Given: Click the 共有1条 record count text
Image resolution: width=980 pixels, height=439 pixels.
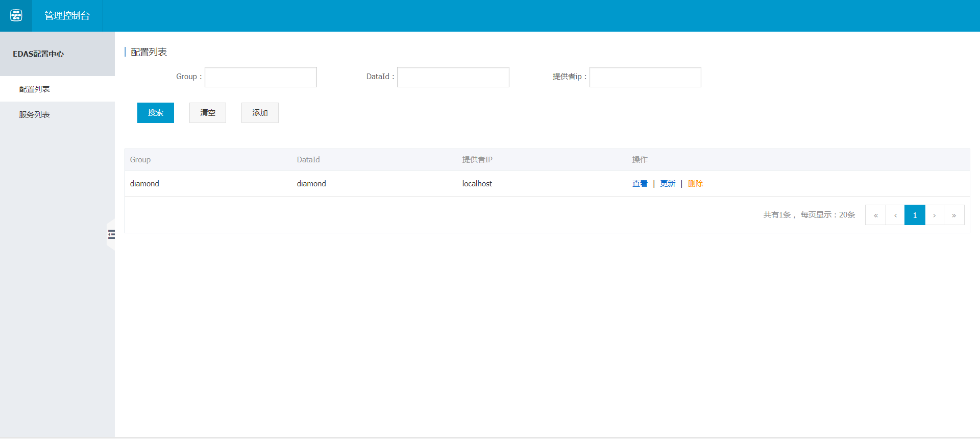Looking at the screenshot, I should pos(777,215).
